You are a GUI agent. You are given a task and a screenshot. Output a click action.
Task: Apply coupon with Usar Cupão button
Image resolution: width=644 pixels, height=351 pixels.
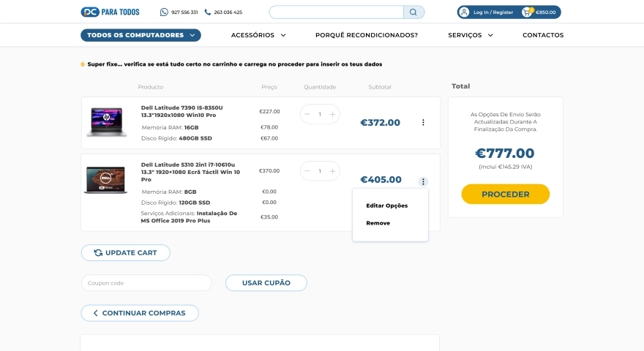click(266, 283)
